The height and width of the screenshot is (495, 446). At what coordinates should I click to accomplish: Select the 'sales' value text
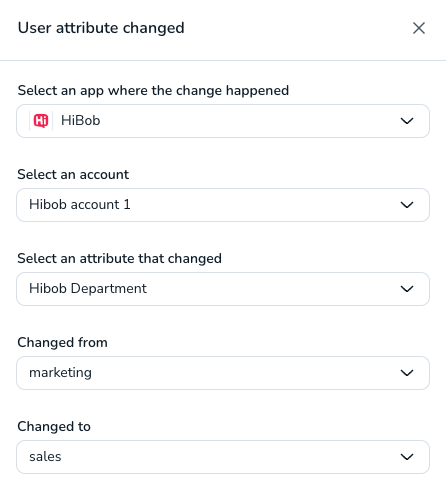[45, 457]
